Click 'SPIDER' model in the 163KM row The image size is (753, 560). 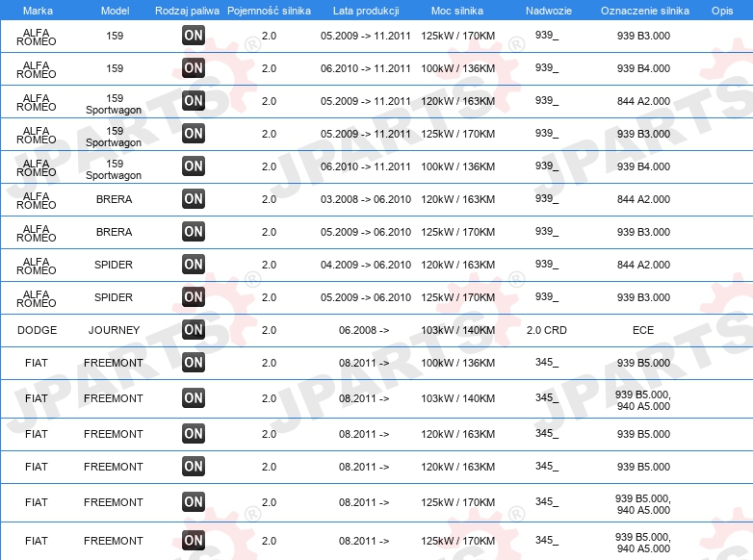[114, 265]
